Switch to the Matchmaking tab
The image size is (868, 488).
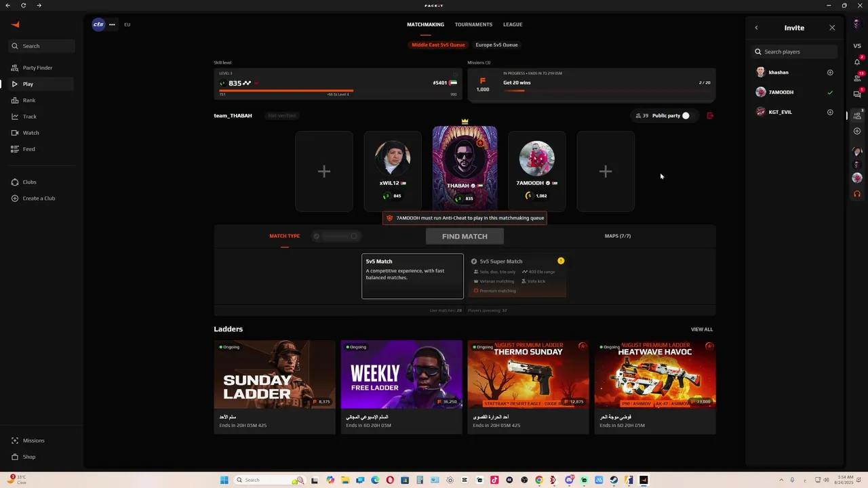(x=425, y=24)
